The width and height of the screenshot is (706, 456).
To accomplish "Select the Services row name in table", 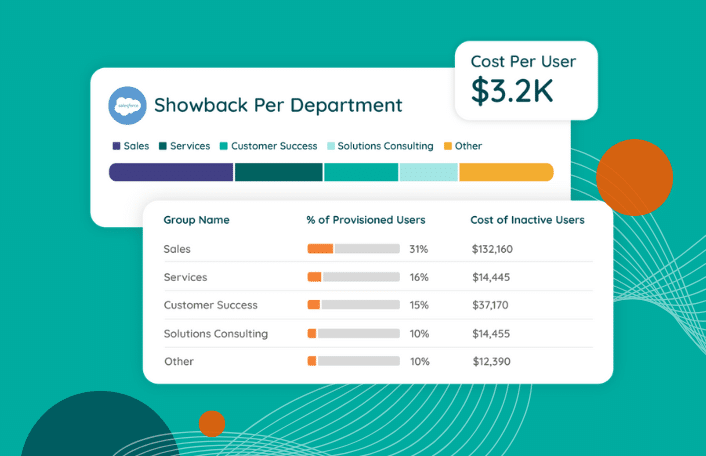I will click(186, 277).
